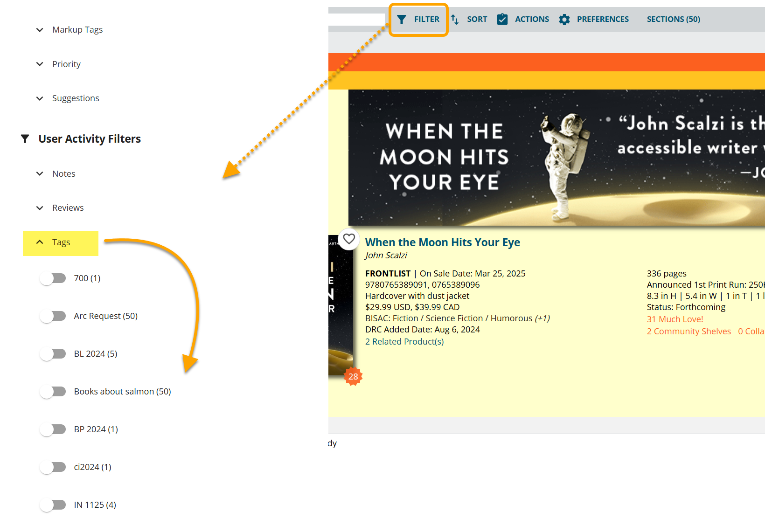Click the DRC Added Date: Aug 6, 2024 text
Image resolution: width=765 pixels, height=532 pixels.
click(x=422, y=330)
